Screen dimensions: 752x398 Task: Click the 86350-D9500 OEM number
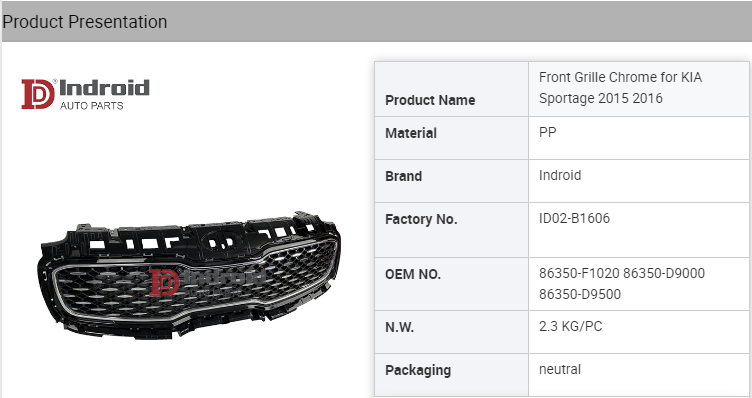tap(580, 294)
